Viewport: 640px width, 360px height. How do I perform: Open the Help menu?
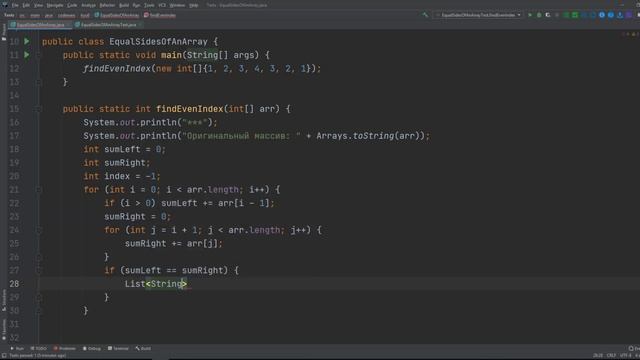[194, 5]
